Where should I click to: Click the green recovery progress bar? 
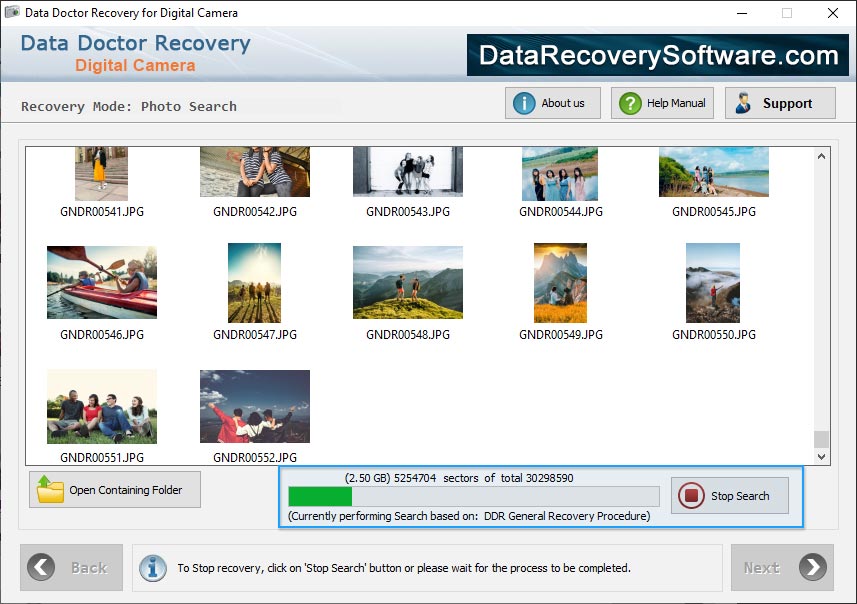pos(320,496)
